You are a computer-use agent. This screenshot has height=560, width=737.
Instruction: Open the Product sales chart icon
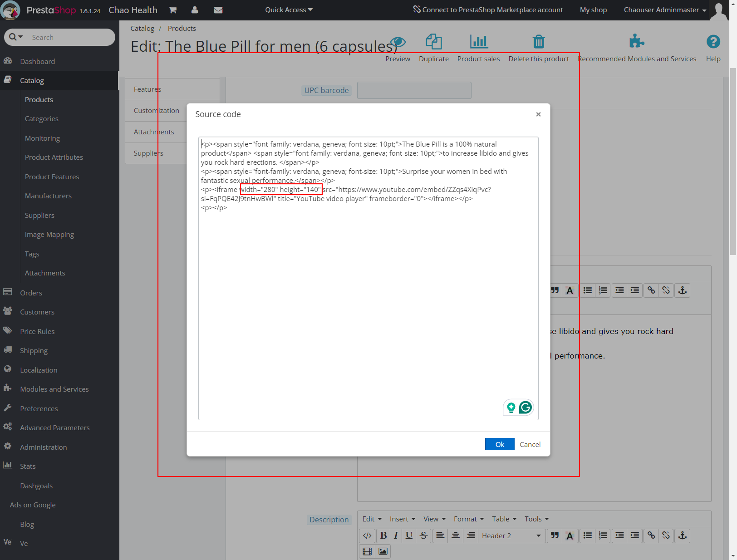(x=479, y=42)
